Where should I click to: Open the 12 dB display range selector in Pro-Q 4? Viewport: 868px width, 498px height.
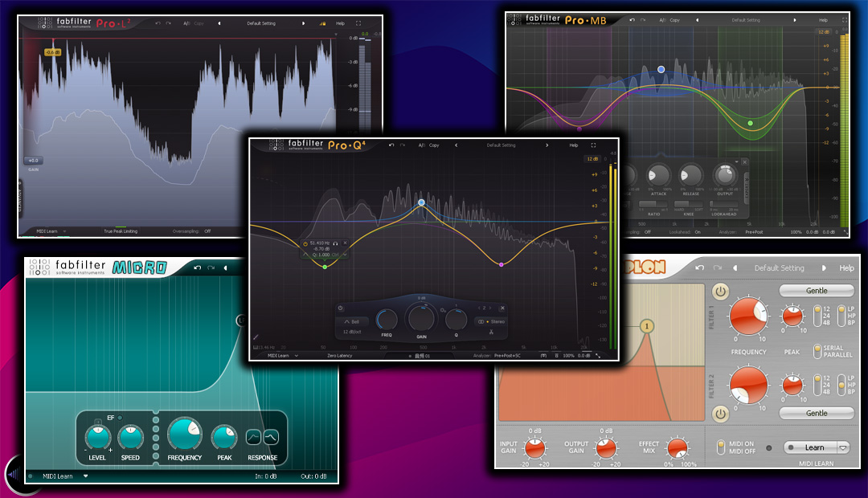pos(592,159)
